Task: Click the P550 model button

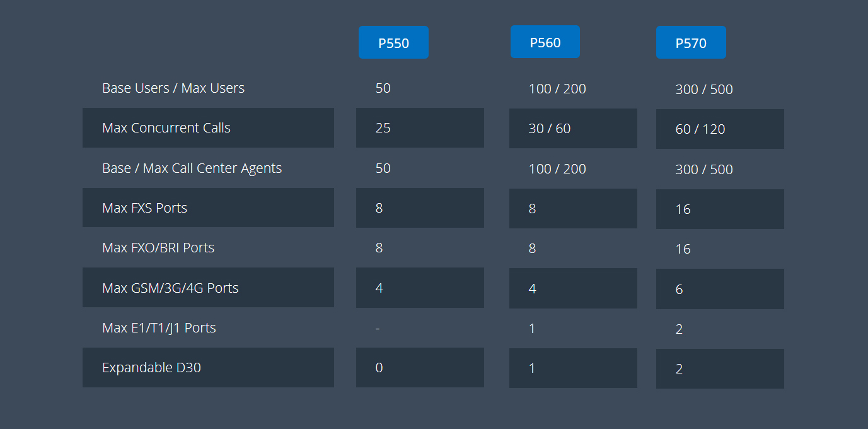Action: pos(393,43)
